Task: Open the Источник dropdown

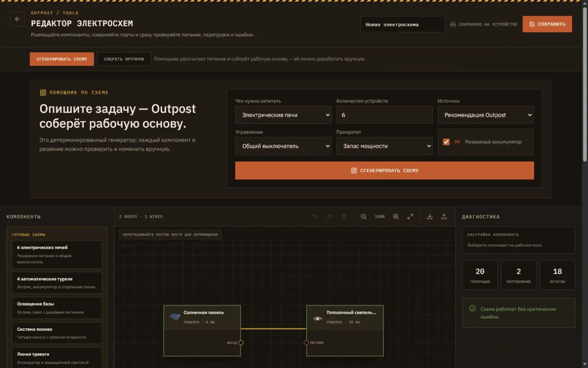Action: 486,115
